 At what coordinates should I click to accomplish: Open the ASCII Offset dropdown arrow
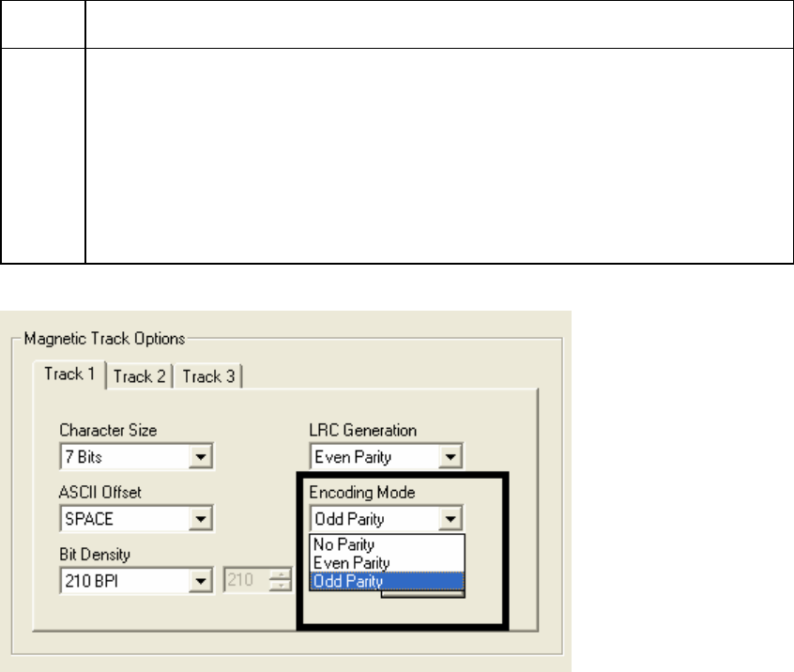coord(201,519)
